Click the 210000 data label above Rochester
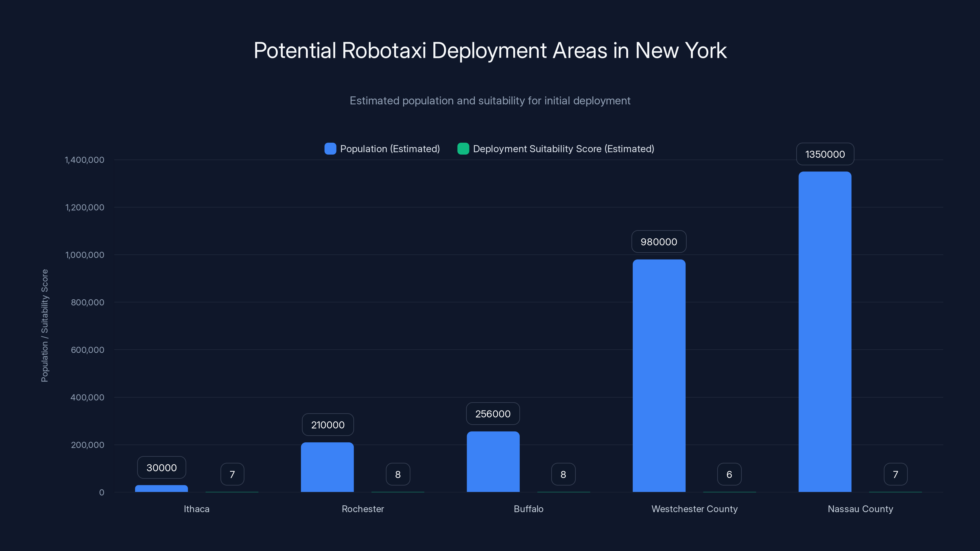The image size is (980, 551). click(328, 424)
